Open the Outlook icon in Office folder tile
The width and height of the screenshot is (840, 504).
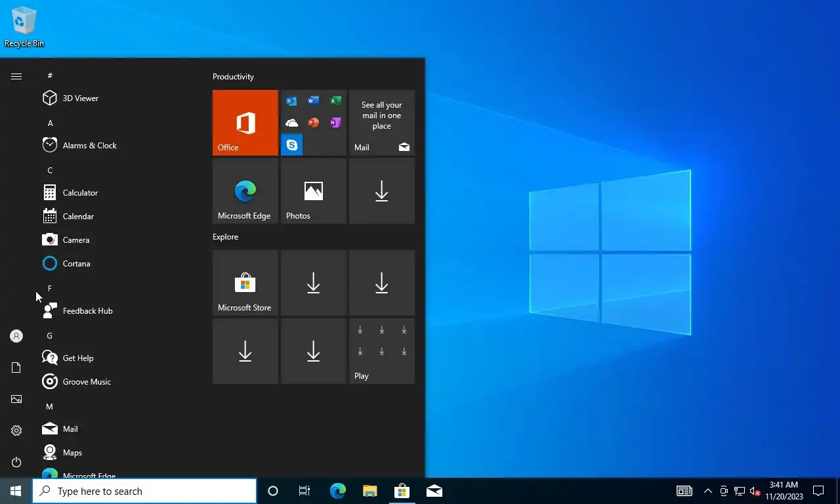pyautogui.click(x=291, y=101)
